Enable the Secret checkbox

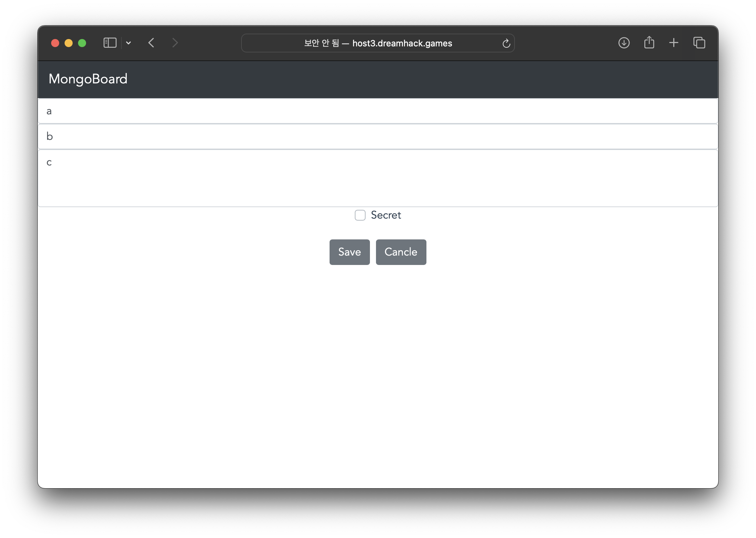point(360,215)
